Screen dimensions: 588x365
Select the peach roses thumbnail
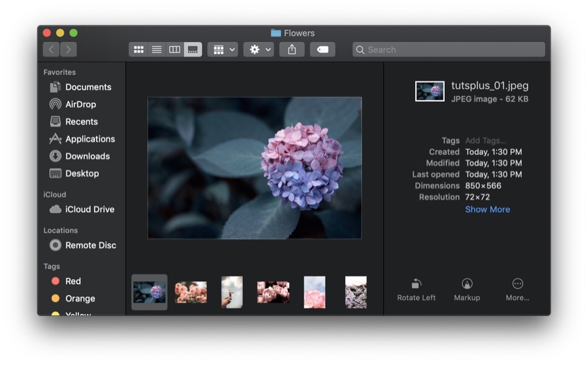tap(190, 292)
